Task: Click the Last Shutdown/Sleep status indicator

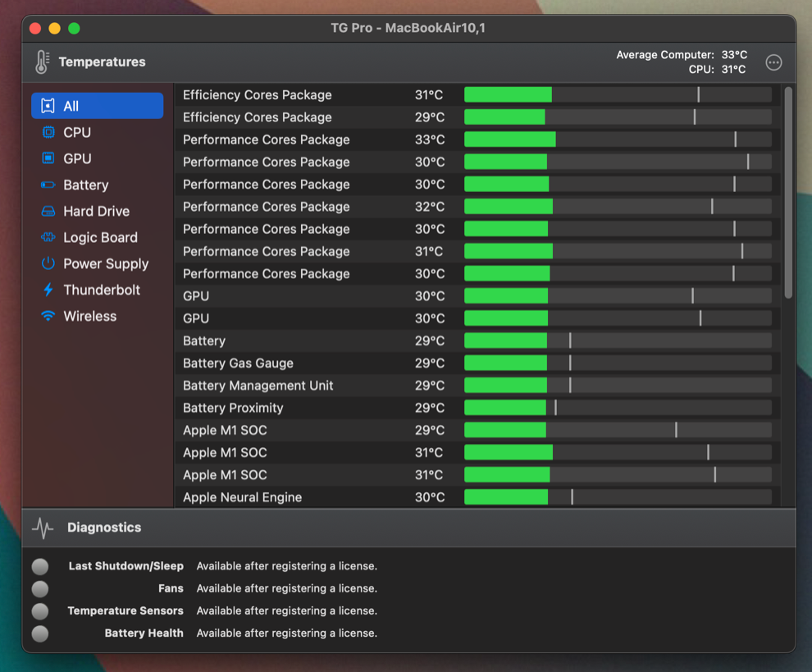Action: tap(40, 566)
